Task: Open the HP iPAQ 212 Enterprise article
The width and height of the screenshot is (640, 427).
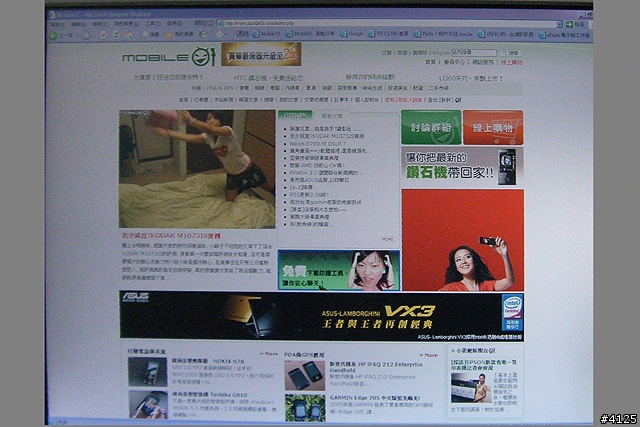Action: pos(376,367)
